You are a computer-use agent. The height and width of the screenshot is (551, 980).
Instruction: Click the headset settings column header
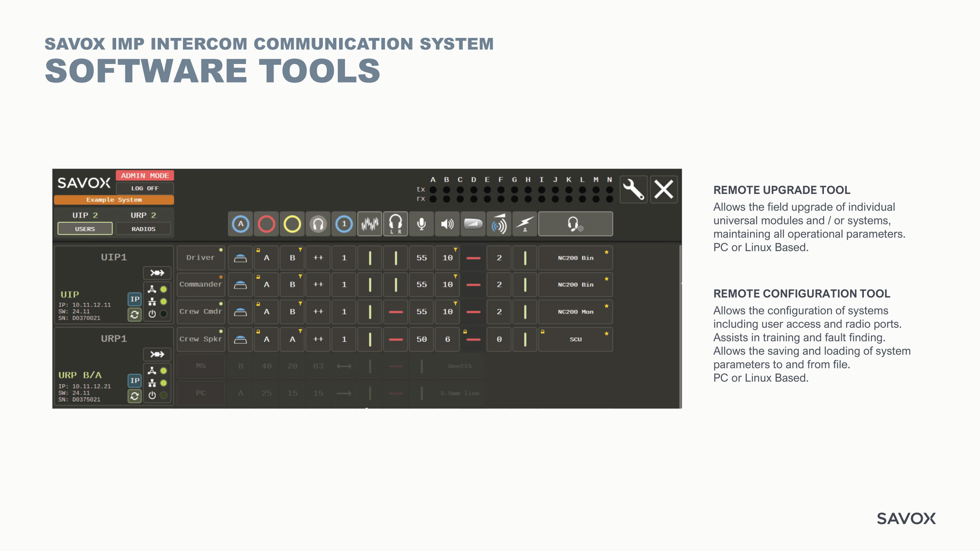(575, 224)
